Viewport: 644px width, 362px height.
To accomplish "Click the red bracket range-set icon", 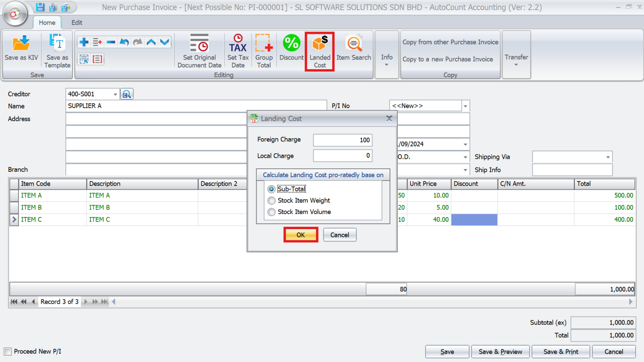I will click(x=98, y=59).
